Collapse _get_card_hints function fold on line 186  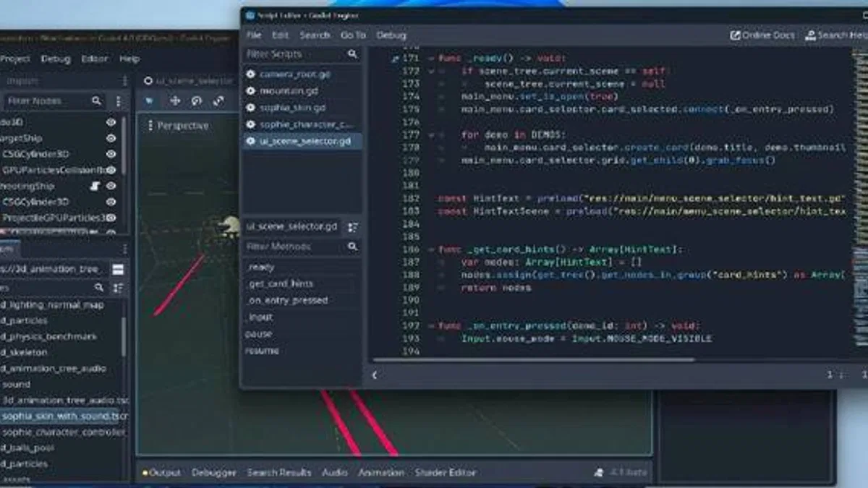click(x=431, y=249)
